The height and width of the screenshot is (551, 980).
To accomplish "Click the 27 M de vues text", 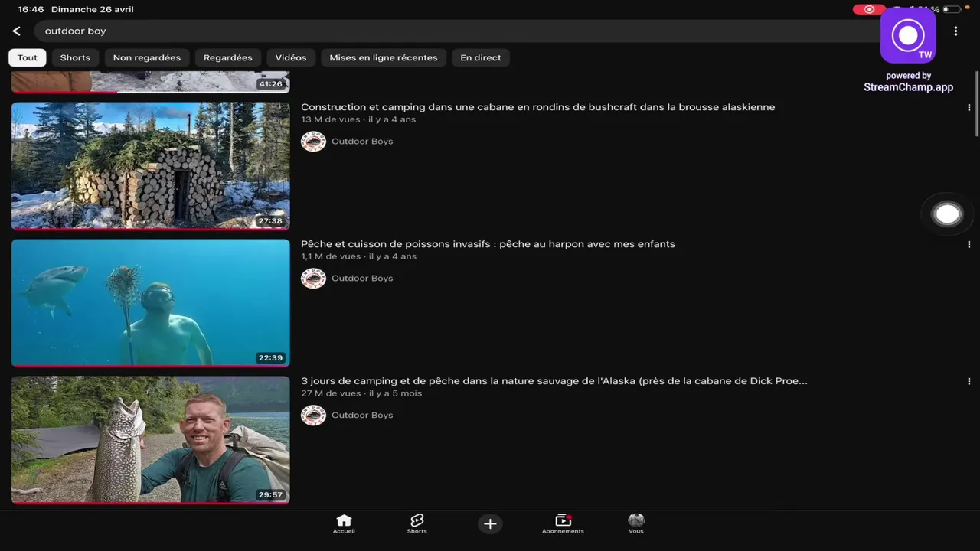I will click(x=330, y=394).
